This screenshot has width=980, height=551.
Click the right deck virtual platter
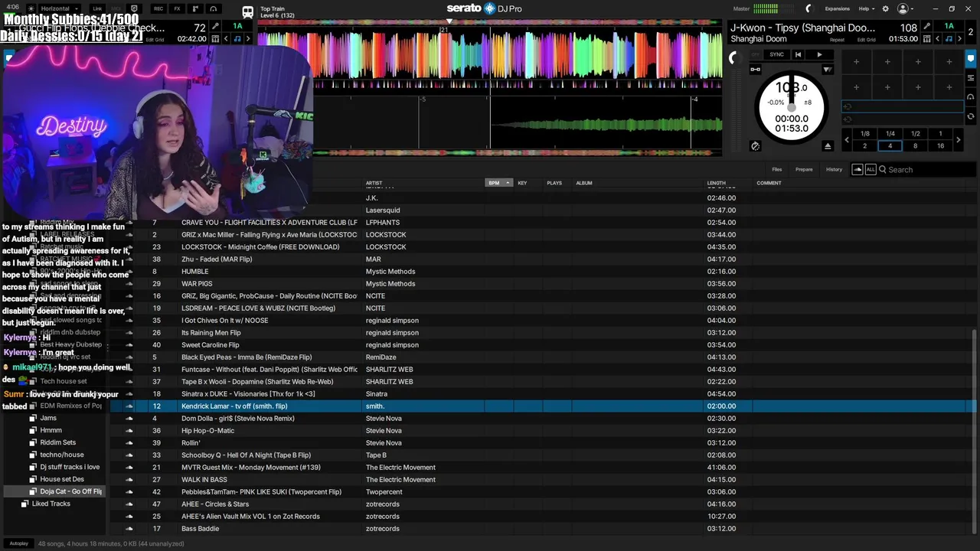[x=792, y=107]
